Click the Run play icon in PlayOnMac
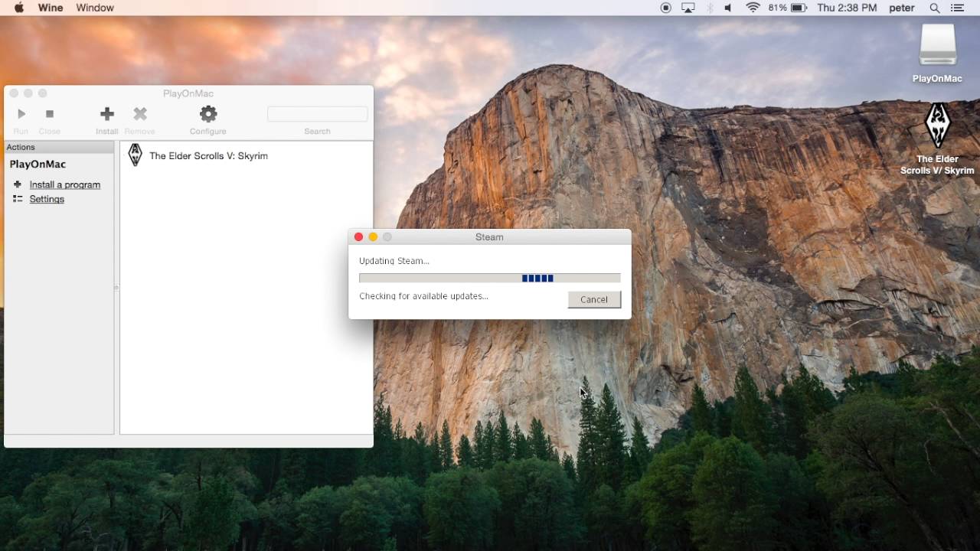This screenshot has height=551, width=980. [21, 114]
